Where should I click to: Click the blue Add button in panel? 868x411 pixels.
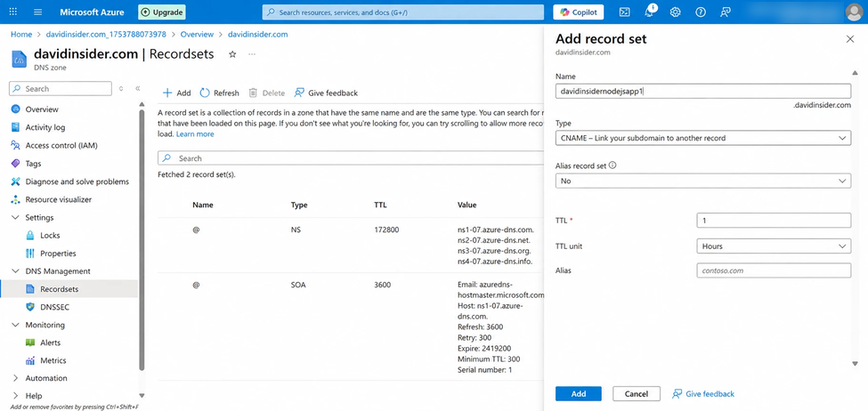click(579, 394)
